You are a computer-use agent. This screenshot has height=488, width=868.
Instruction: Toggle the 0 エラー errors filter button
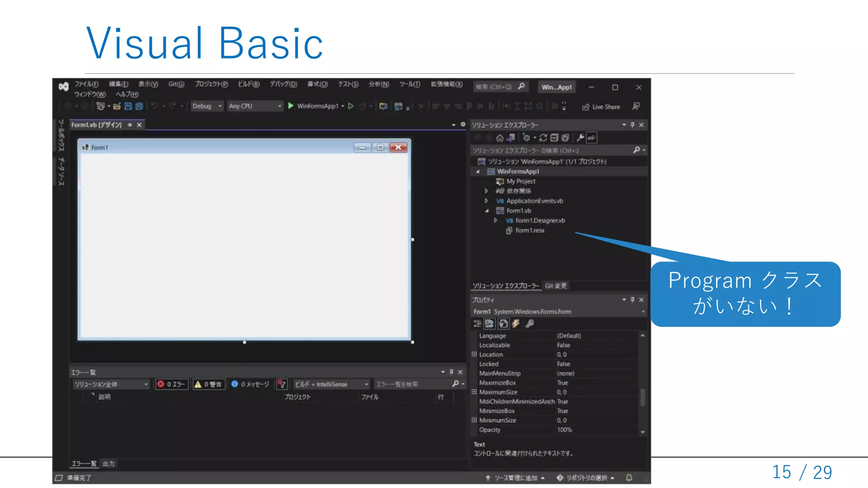(x=172, y=384)
